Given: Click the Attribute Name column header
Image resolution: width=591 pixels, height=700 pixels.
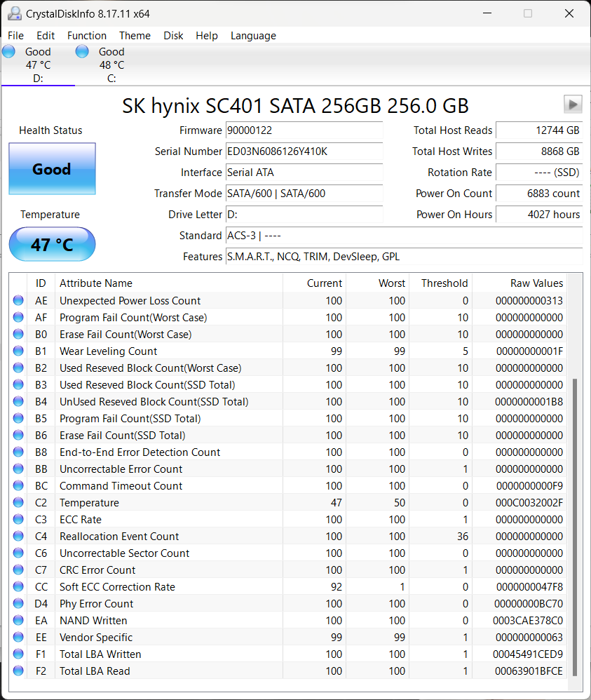Looking at the screenshot, I should point(169,283).
